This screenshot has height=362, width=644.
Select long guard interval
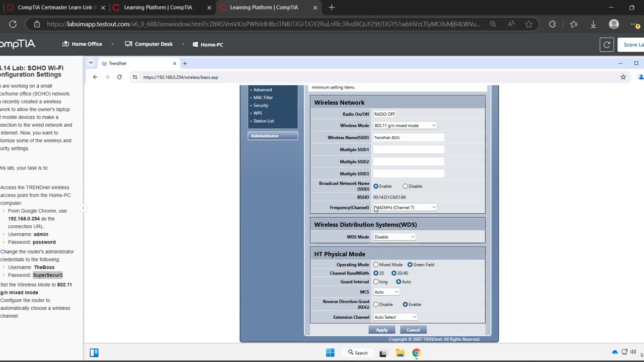click(x=376, y=282)
